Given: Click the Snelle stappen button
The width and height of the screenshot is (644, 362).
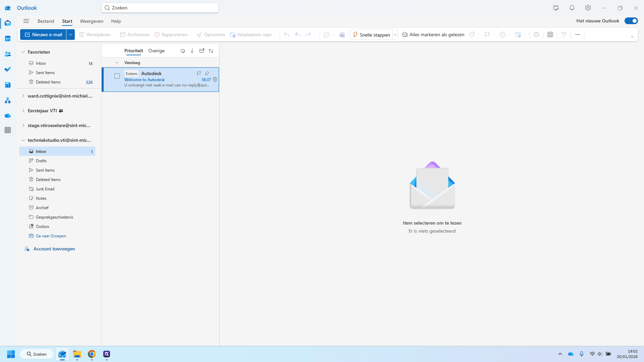Looking at the screenshot, I should tap(372, 35).
